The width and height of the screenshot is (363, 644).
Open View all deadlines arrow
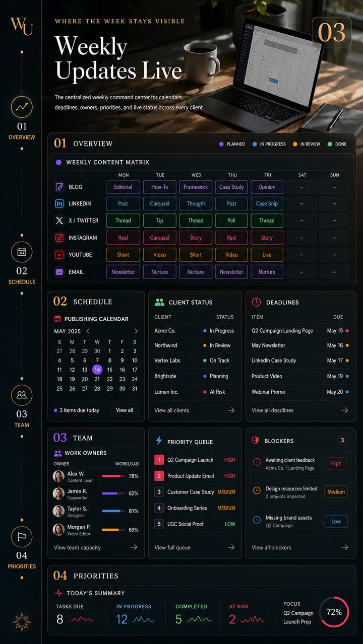[345, 410]
